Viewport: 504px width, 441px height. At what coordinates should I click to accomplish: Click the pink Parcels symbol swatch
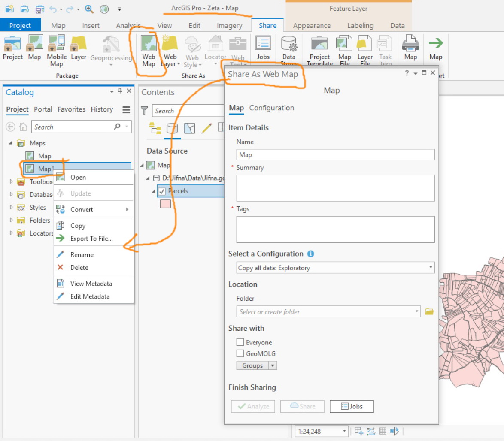(166, 204)
